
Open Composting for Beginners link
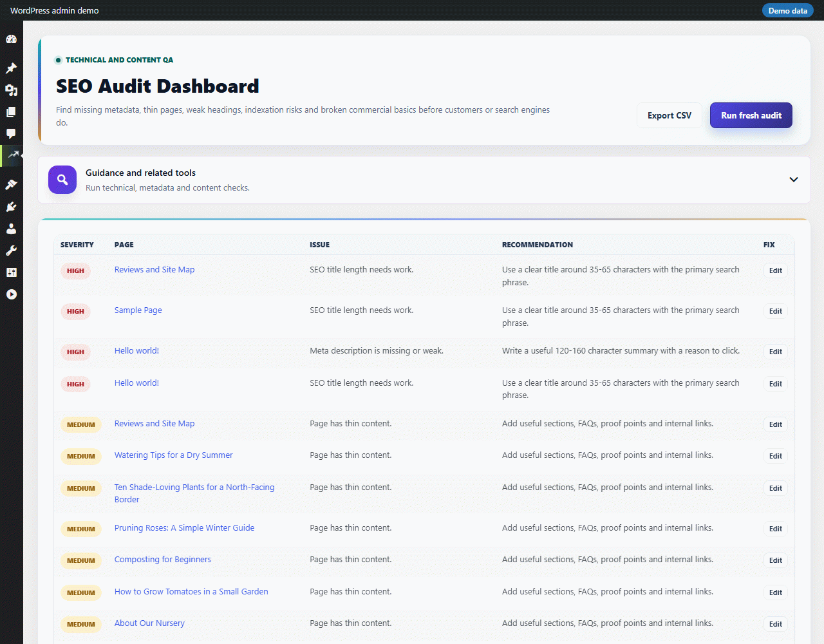[x=163, y=560]
